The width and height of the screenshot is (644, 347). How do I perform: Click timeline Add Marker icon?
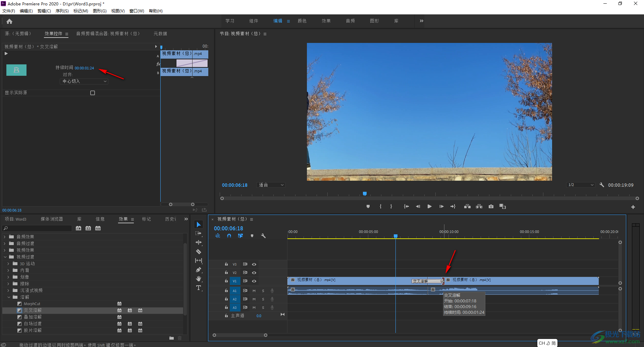252,236
